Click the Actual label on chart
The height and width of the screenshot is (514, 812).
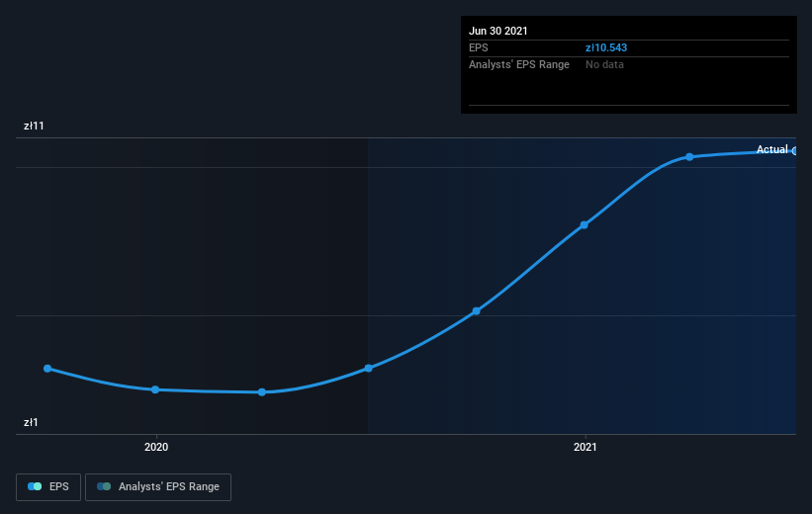(x=771, y=149)
